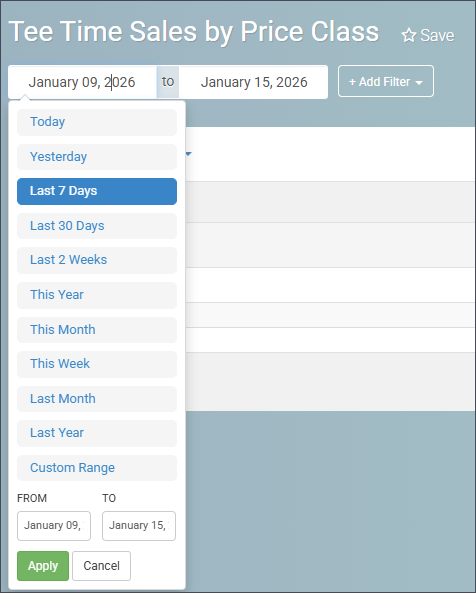
Task: Choose Custom Range option
Action: pos(97,468)
